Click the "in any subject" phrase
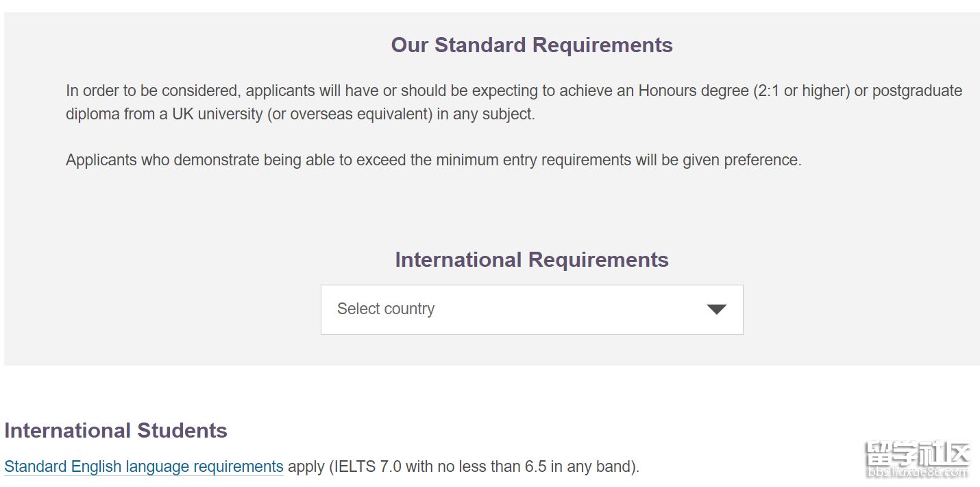 pyautogui.click(x=485, y=115)
